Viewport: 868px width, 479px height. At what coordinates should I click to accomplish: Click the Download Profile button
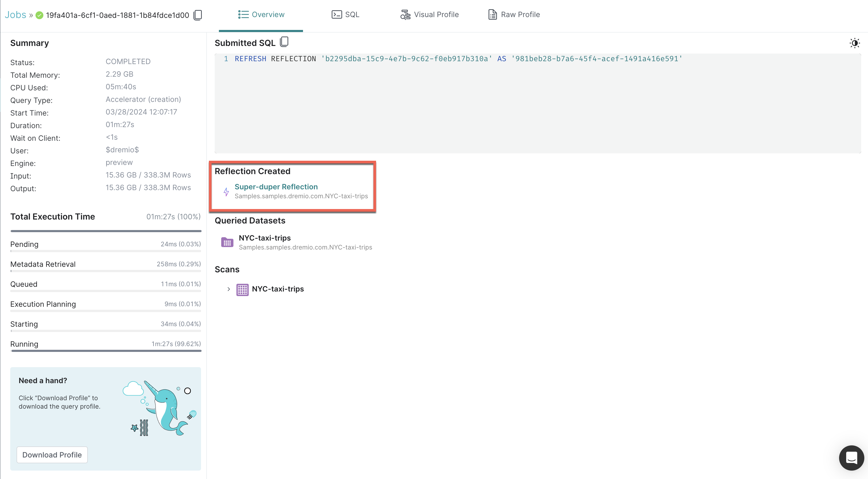click(x=52, y=454)
